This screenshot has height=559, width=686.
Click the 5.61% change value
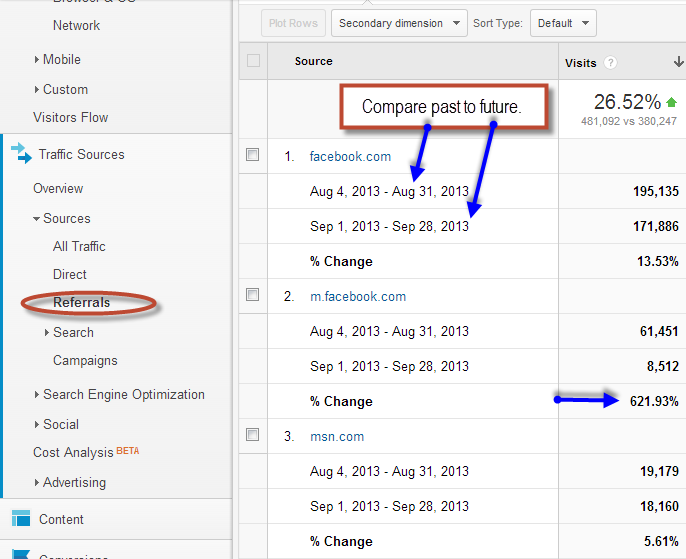point(661,541)
